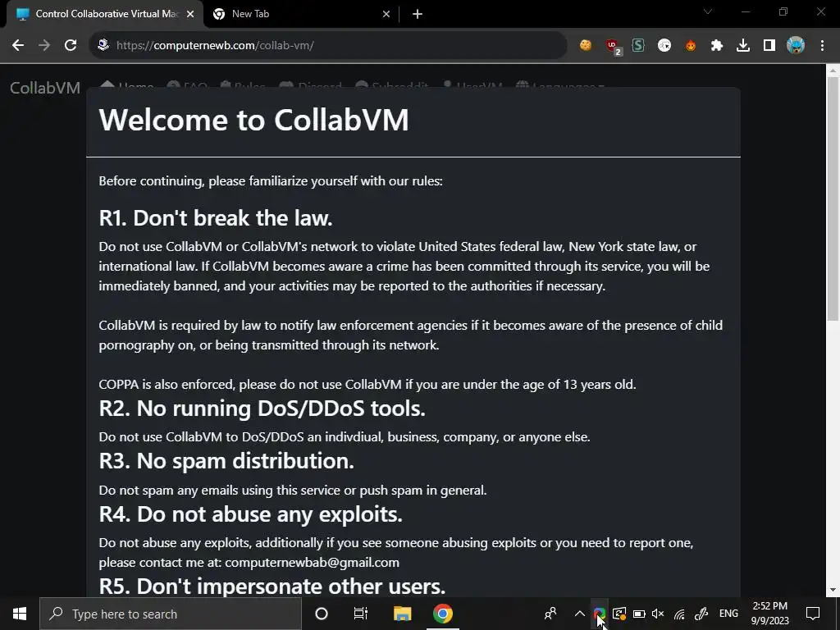Click the muted volume icon
This screenshot has width=840, height=630.
coord(659,614)
